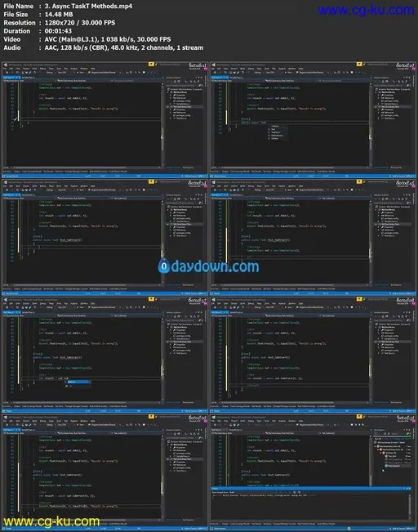The image size is (418, 532).
Task: Open the frame showing the IntelliSense list under "public async Task"
Action: 313,120
